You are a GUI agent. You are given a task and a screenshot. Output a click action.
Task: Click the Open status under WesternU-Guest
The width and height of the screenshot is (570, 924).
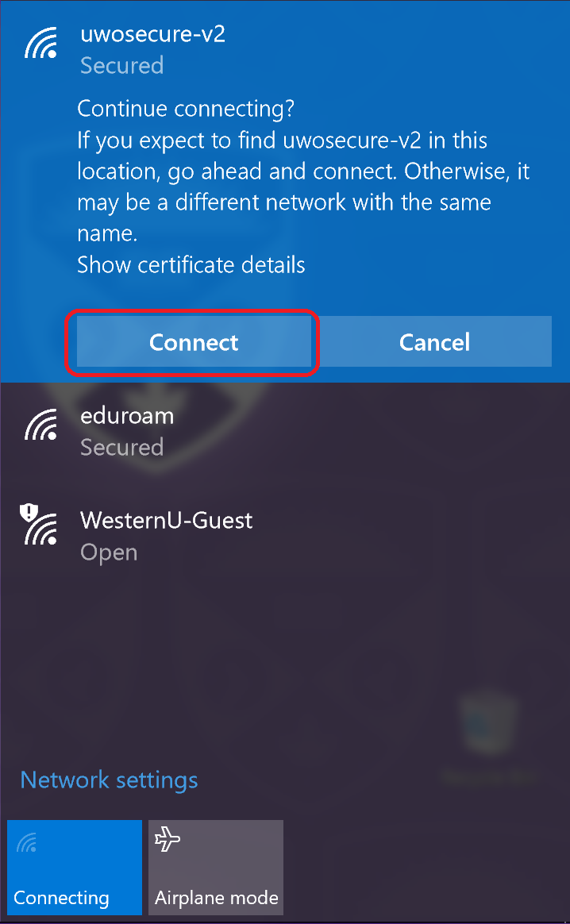[109, 552]
